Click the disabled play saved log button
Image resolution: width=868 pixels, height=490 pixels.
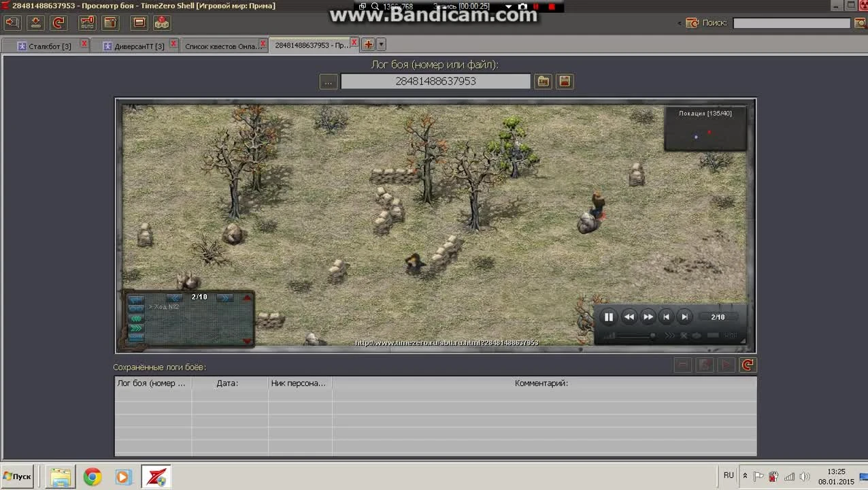click(x=726, y=365)
